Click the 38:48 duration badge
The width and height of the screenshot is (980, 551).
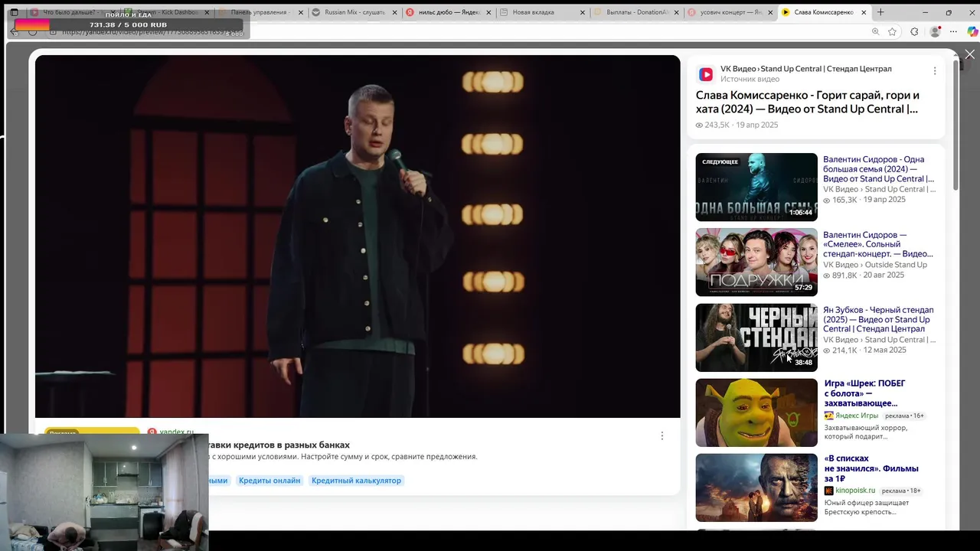tap(803, 363)
